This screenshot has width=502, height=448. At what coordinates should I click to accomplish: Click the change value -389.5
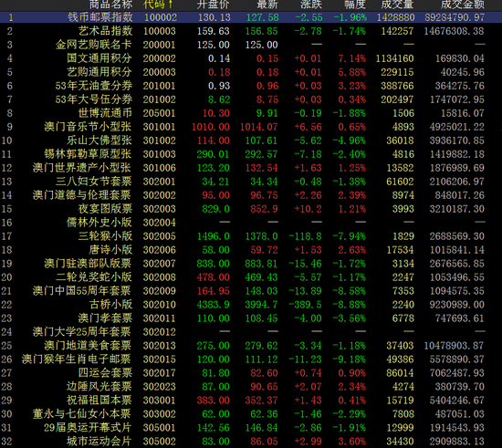[x=306, y=305]
